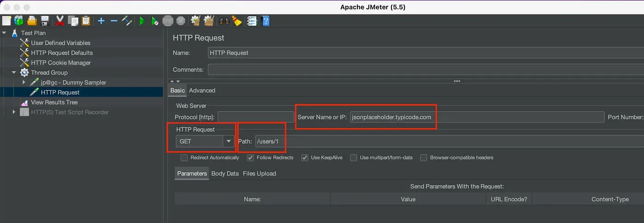This screenshot has width=644, height=223.
Task: Collapse the Thread Group tree node
Action: click(x=14, y=72)
